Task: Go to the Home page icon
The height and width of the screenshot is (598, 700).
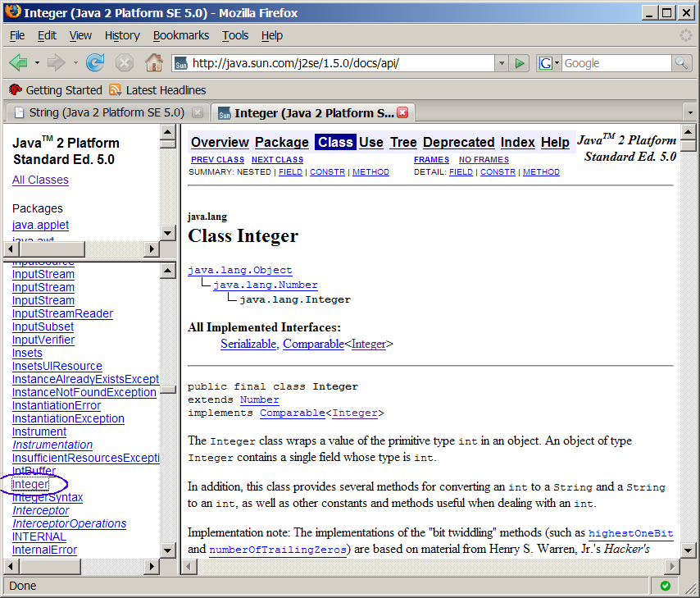Action: (x=154, y=62)
